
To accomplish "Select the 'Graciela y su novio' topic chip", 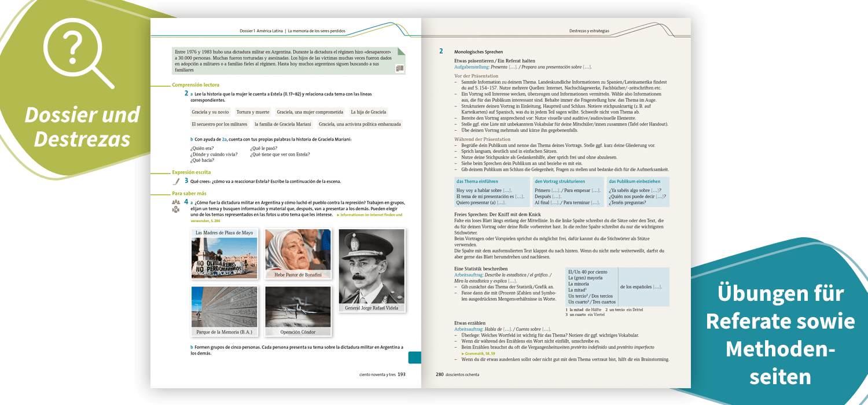I will tap(210, 112).
